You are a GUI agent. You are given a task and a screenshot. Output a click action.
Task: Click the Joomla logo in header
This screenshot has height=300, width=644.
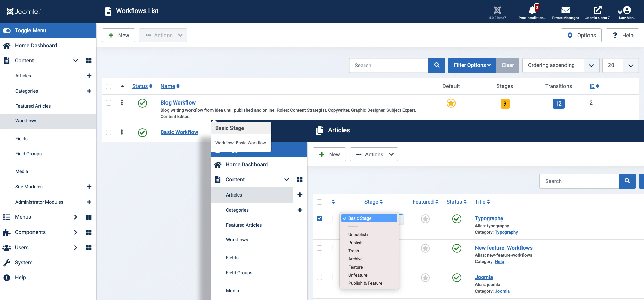[x=23, y=11]
